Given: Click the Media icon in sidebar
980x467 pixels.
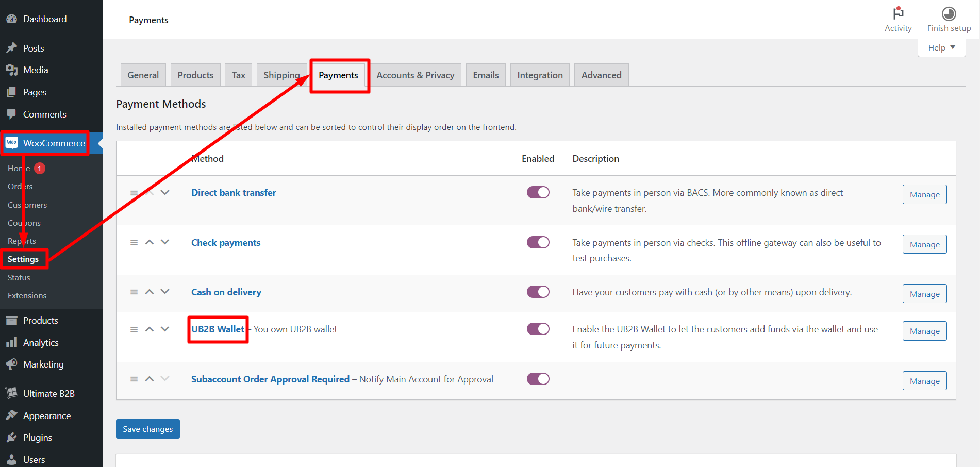Looking at the screenshot, I should point(11,70).
